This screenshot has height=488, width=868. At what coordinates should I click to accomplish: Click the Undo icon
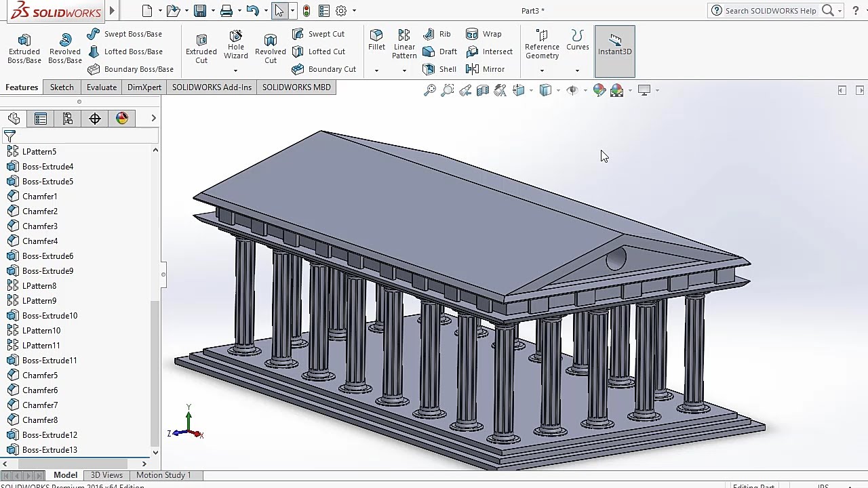click(253, 11)
